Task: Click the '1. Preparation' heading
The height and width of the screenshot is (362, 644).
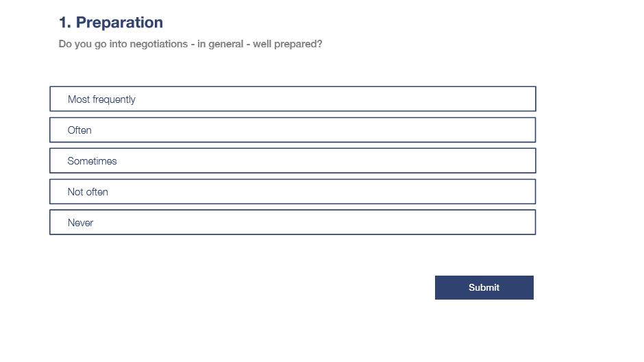Action: click(x=111, y=22)
